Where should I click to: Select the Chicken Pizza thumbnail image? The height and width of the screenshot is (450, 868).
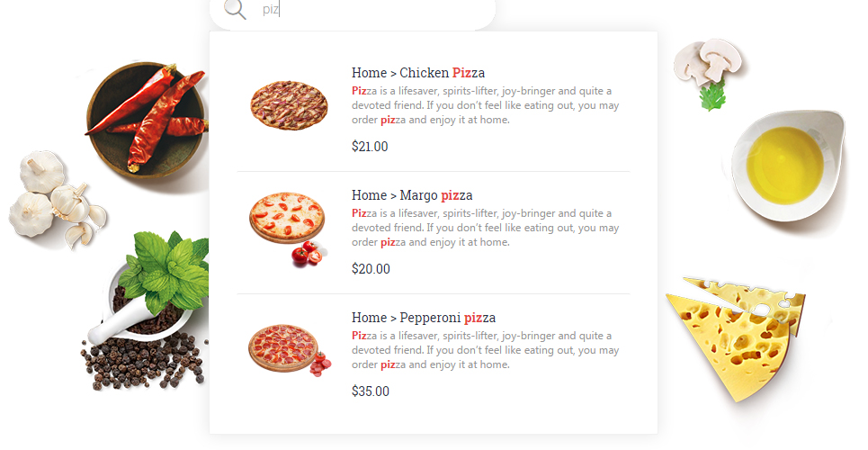[x=289, y=105]
